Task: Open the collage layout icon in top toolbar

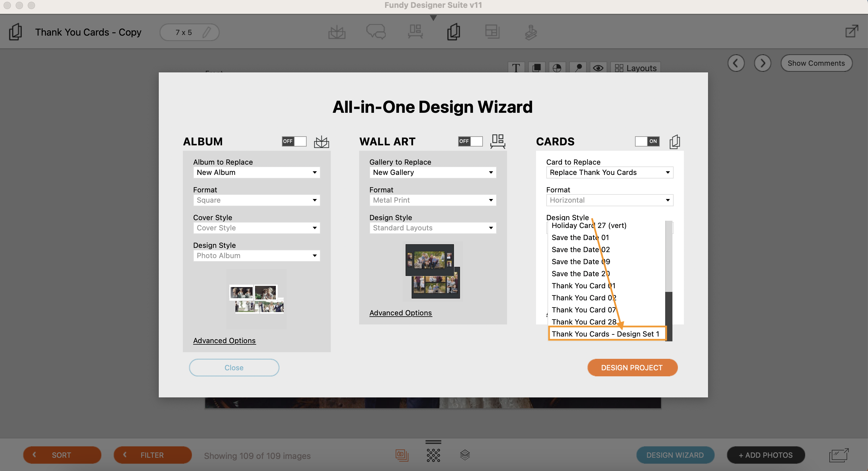Action: point(492,32)
